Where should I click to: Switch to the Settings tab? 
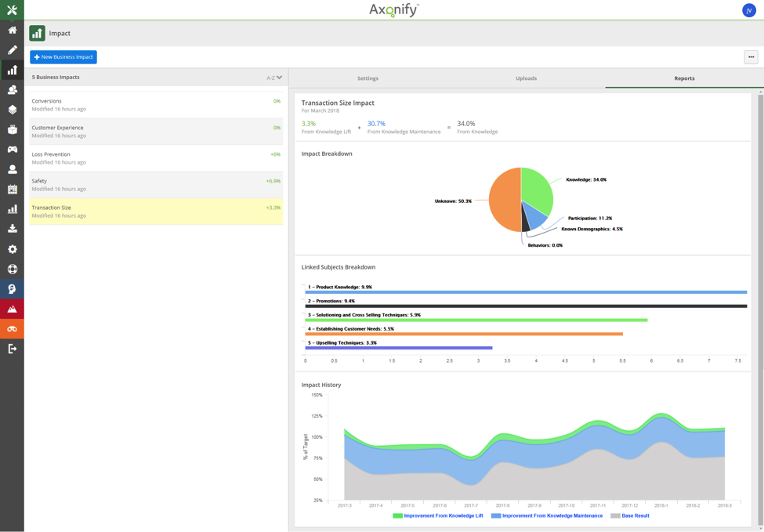click(368, 78)
